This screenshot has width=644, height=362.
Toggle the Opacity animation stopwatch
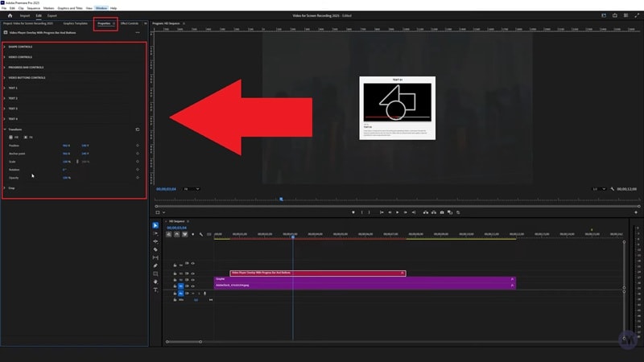coord(138,178)
